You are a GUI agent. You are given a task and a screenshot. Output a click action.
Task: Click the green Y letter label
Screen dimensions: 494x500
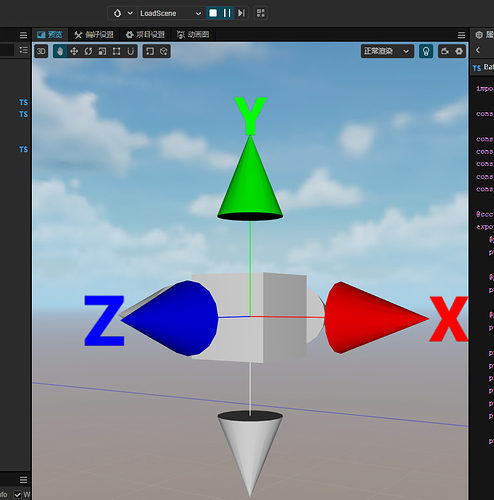[x=250, y=115]
